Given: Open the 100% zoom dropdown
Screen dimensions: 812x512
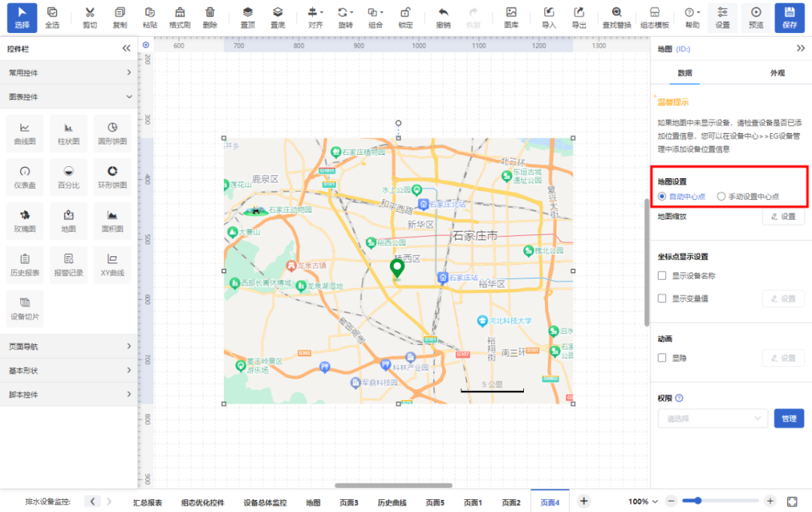Looking at the screenshot, I should pos(643,501).
